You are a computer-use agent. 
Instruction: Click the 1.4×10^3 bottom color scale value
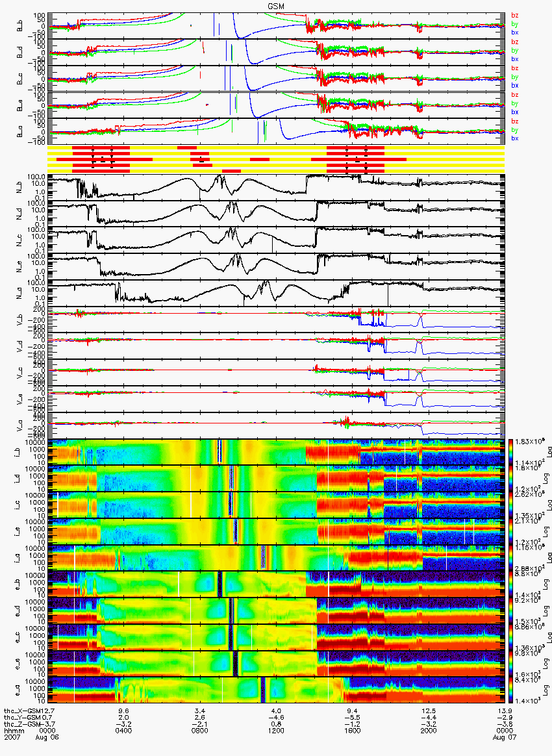[x=527, y=701]
